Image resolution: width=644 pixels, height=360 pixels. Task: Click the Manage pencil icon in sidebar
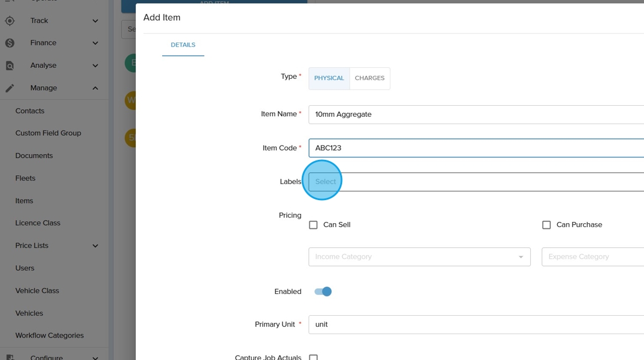tap(10, 88)
